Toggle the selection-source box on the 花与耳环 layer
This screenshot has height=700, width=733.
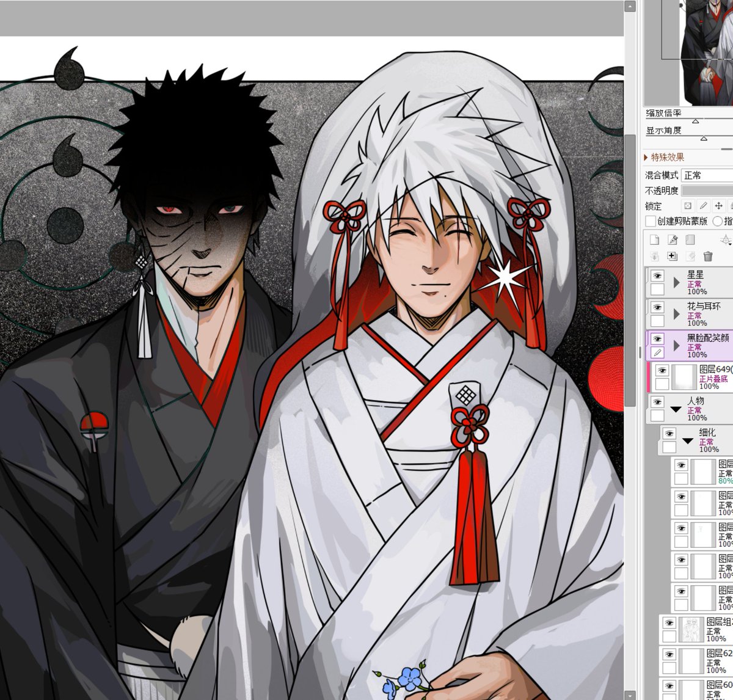pos(657,321)
